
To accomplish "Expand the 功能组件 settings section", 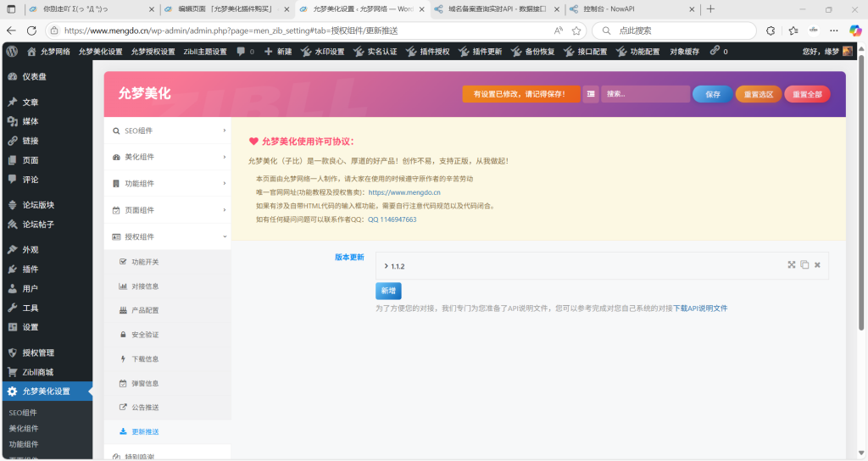I will point(167,184).
